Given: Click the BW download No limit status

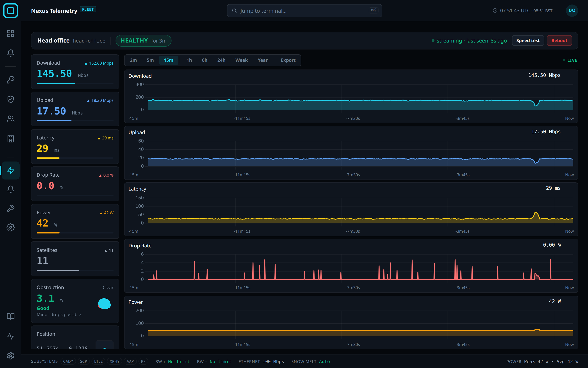Looking at the screenshot, I should (173, 361).
